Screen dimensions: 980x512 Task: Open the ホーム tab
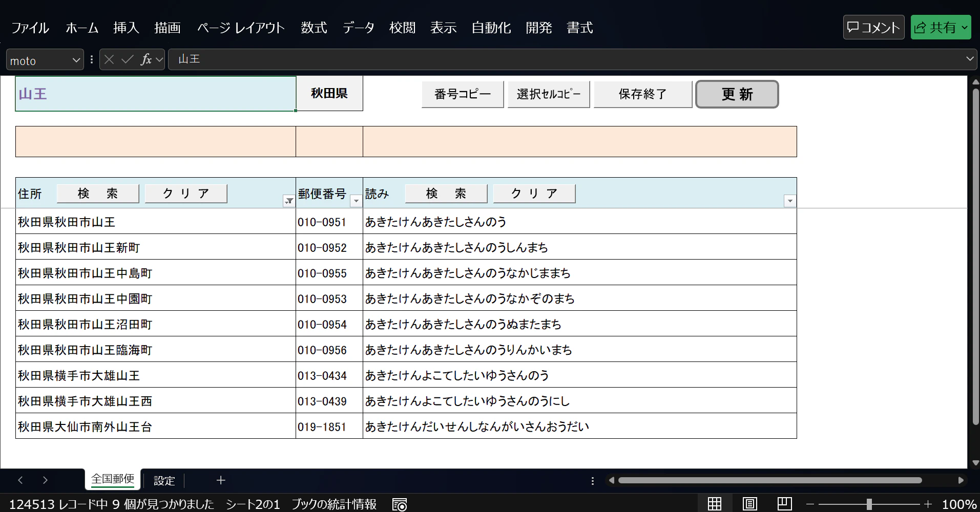coord(82,28)
